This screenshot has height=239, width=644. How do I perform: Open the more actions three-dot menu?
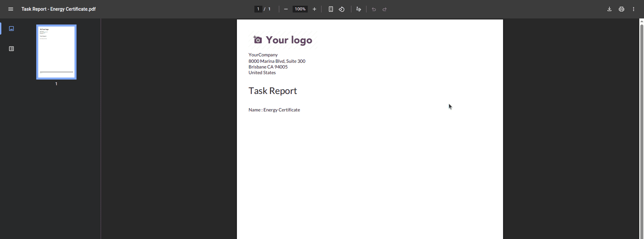(634, 9)
